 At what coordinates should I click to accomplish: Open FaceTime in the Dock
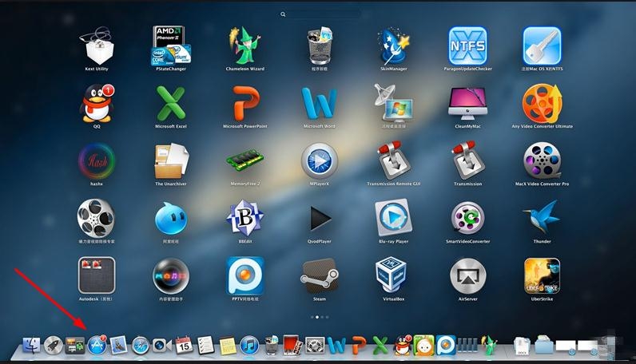[x=162, y=346]
